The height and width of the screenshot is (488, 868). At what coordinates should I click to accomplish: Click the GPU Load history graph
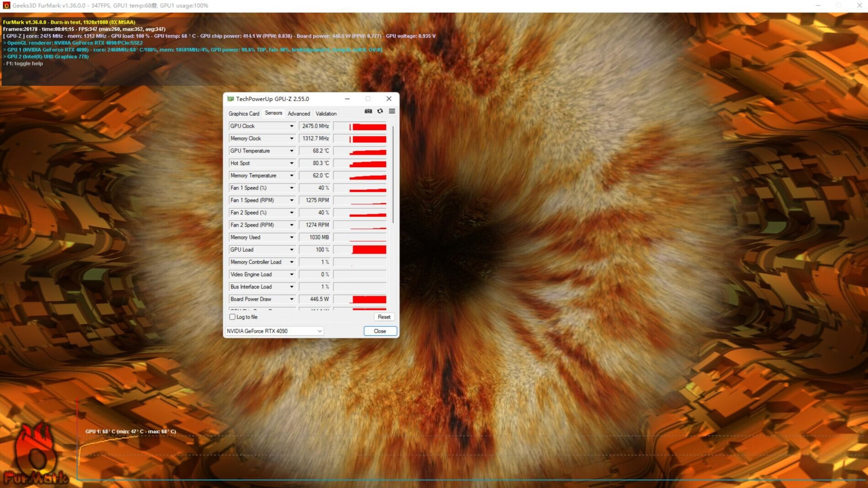360,250
